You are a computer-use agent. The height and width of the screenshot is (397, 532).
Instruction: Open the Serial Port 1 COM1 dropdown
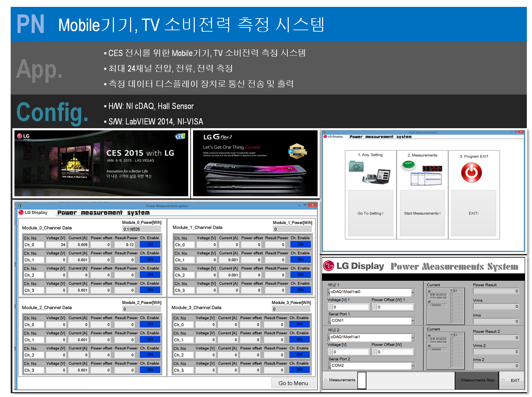coord(413,321)
